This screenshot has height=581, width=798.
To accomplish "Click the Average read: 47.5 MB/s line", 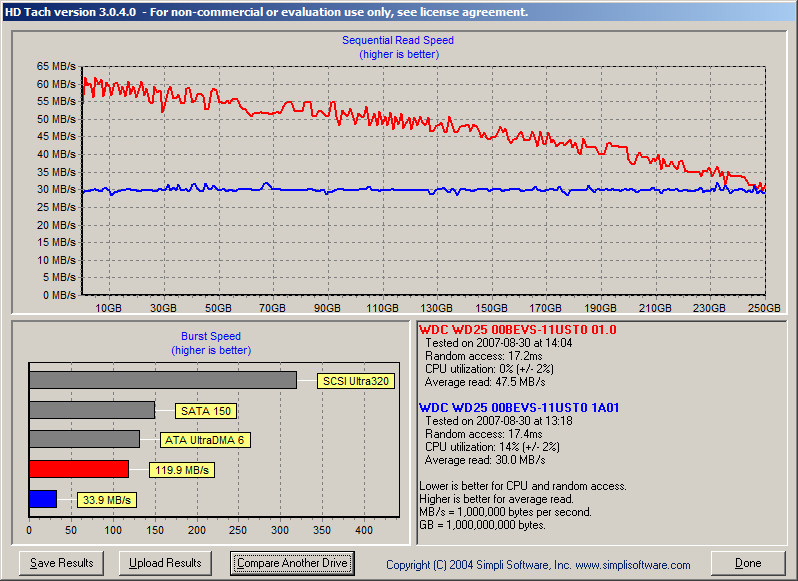I will (484, 382).
